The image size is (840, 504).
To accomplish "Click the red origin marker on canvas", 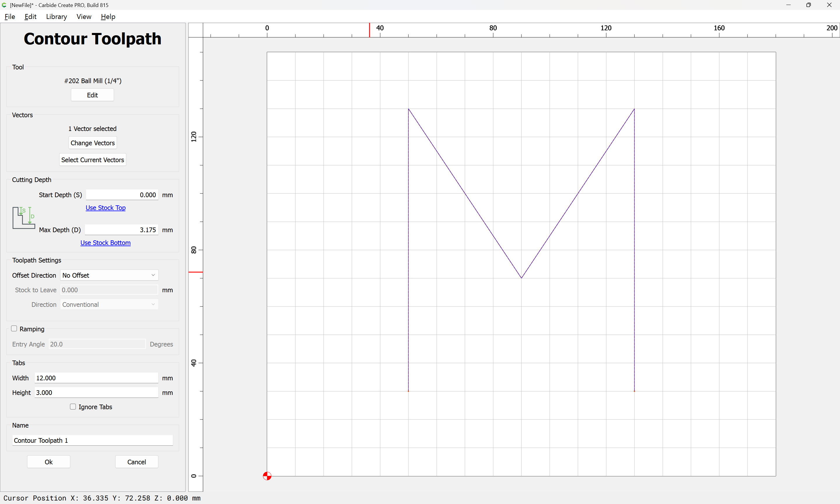I will pos(267,476).
